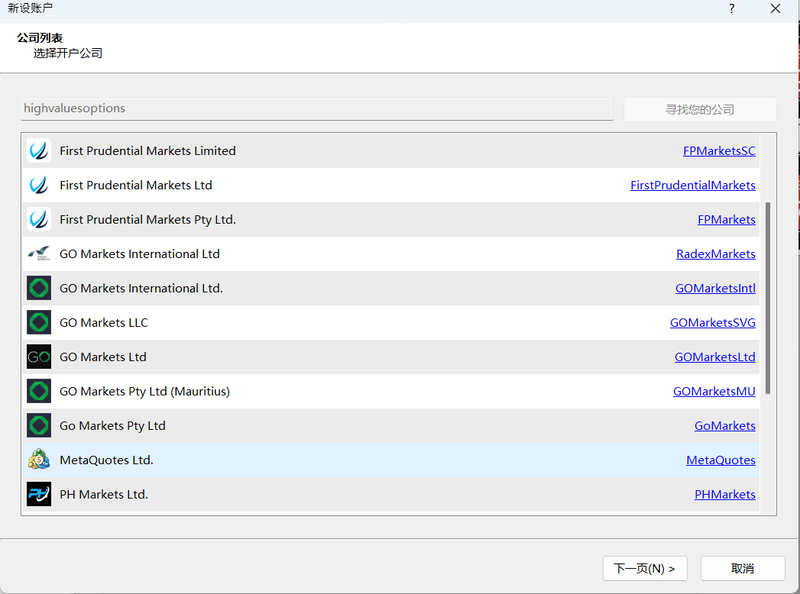Open the FirstPrudentialMarkets link
The width and height of the screenshot is (800, 594).
point(693,185)
